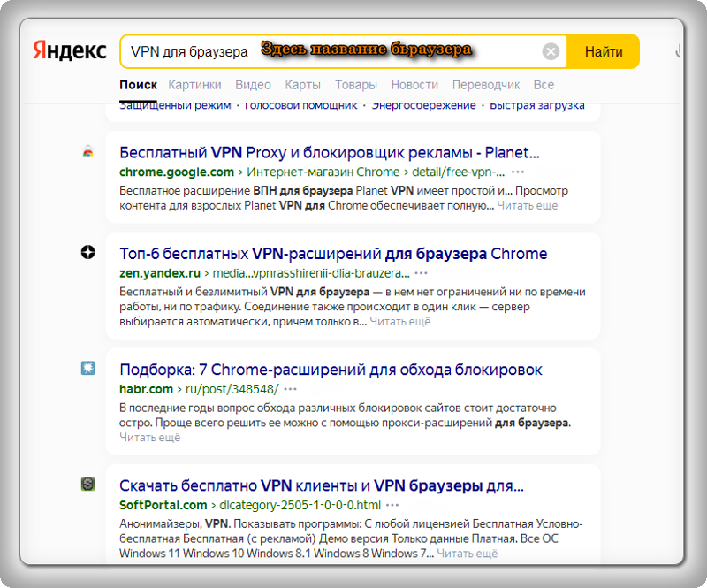The image size is (707, 588).
Task: Open the three-dot menu for the zen.yandex.ru result
Action: point(421,273)
